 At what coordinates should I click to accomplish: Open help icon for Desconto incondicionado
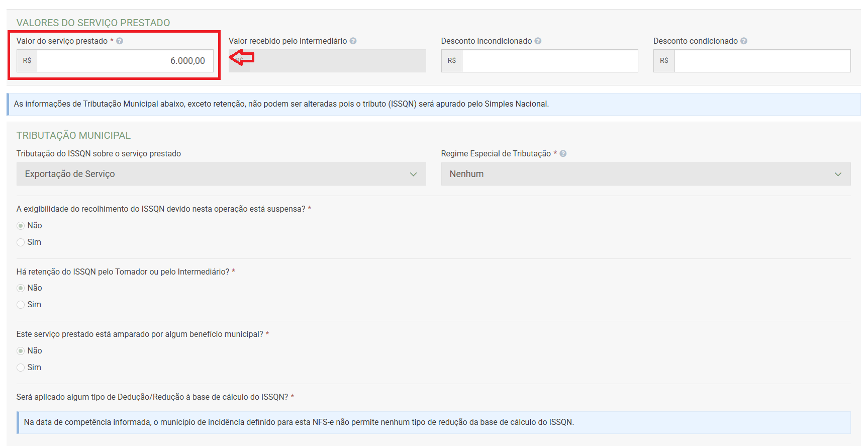[538, 41]
